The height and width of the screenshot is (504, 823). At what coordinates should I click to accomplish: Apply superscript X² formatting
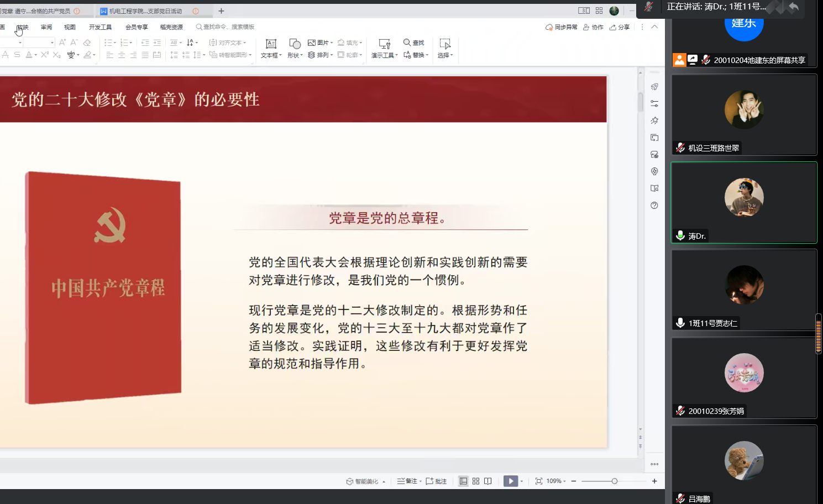(x=45, y=55)
